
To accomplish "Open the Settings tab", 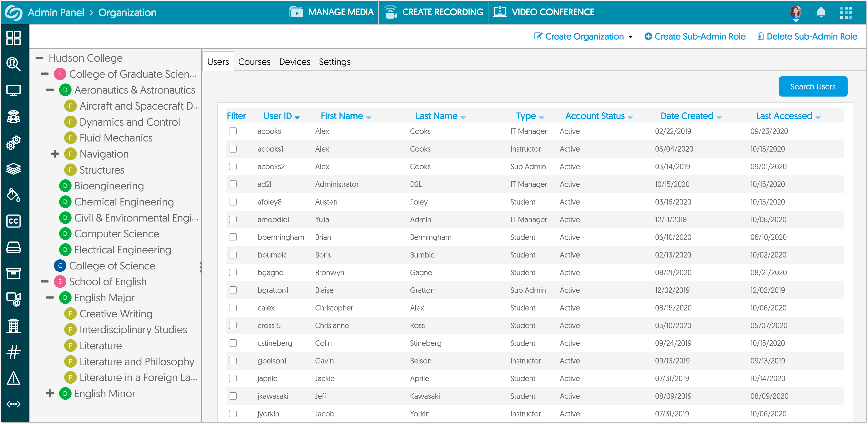I will pos(335,61).
